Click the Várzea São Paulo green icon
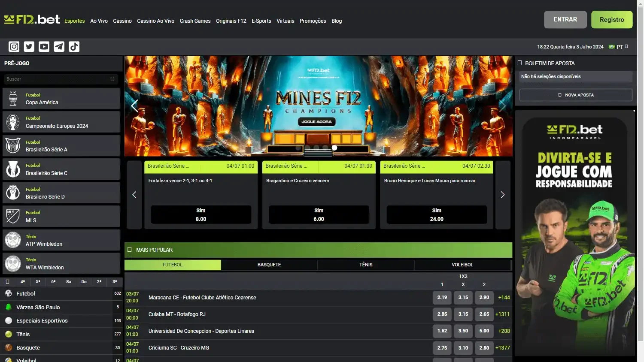The width and height of the screenshot is (644, 362). click(x=9, y=307)
